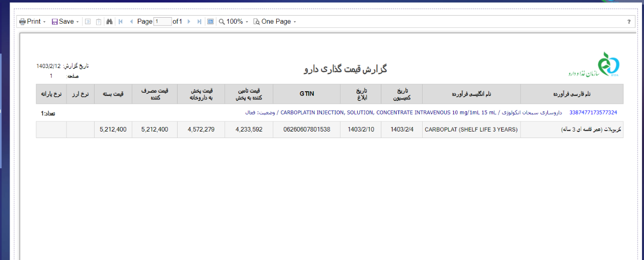Open the One Page view mode menu
The height and width of the screenshot is (260, 644).
click(x=275, y=22)
